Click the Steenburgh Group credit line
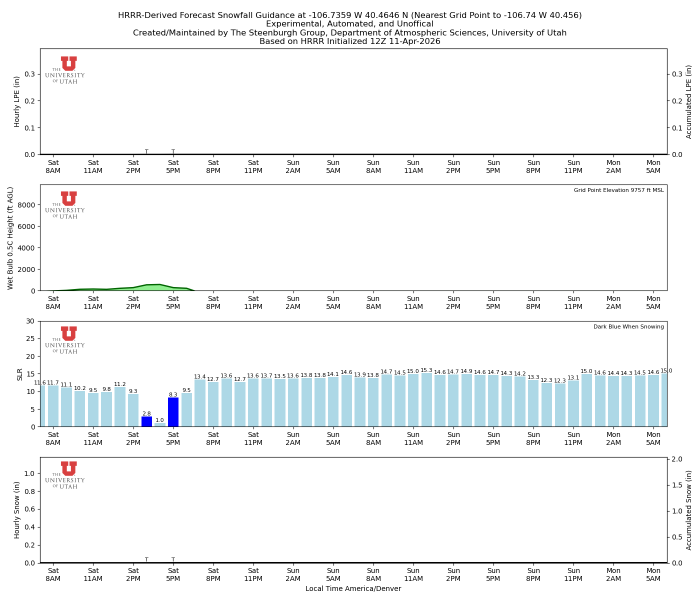Viewport: 700px width, 600px height. (x=349, y=33)
